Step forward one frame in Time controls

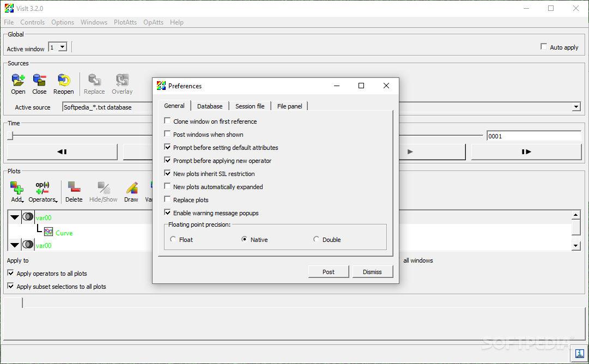526,152
